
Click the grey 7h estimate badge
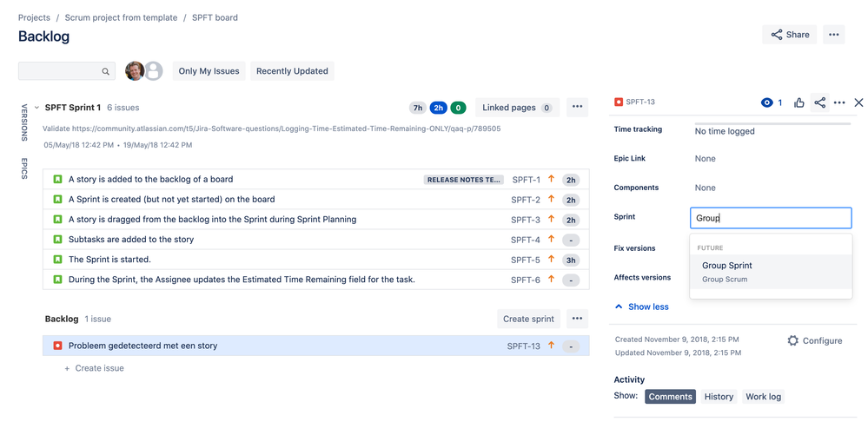[418, 108]
